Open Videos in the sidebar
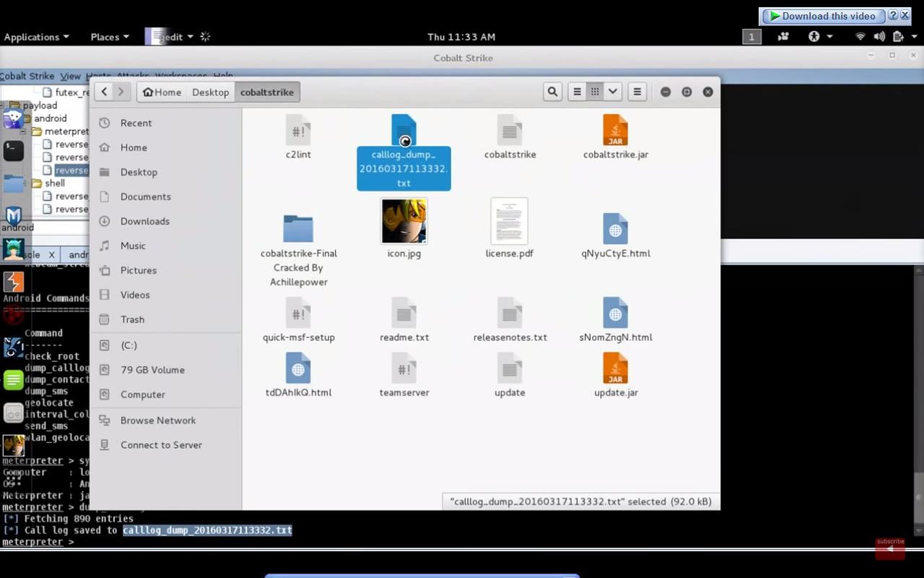The width and height of the screenshot is (924, 578). [165, 295]
